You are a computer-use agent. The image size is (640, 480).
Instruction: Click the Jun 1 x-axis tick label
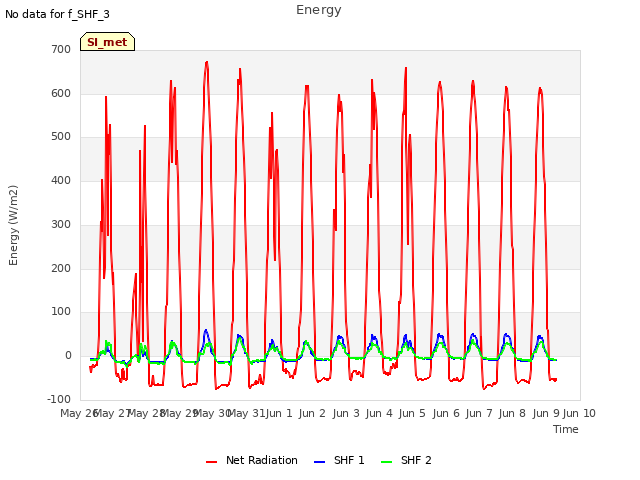pyautogui.click(x=279, y=413)
